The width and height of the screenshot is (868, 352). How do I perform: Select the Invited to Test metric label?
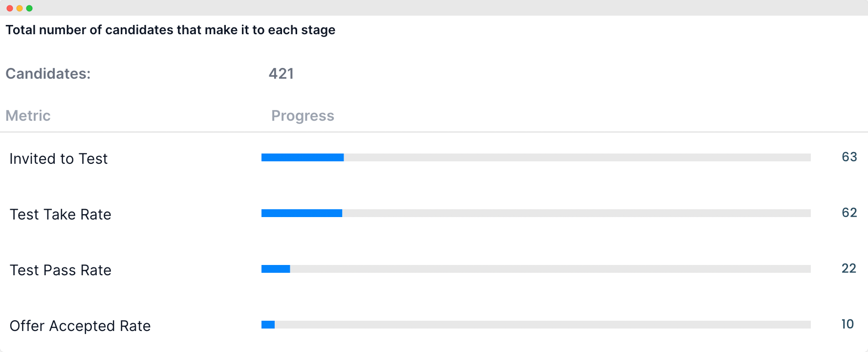click(x=59, y=159)
